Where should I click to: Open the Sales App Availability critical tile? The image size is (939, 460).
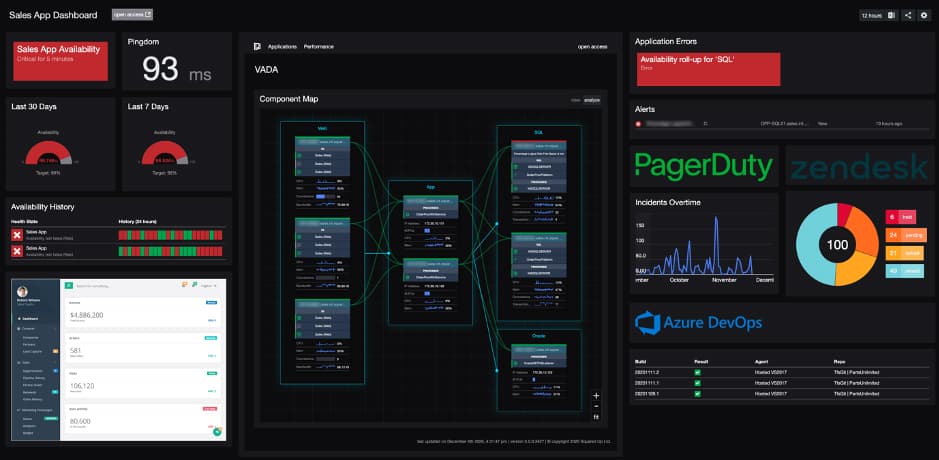pyautogui.click(x=60, y=61)
